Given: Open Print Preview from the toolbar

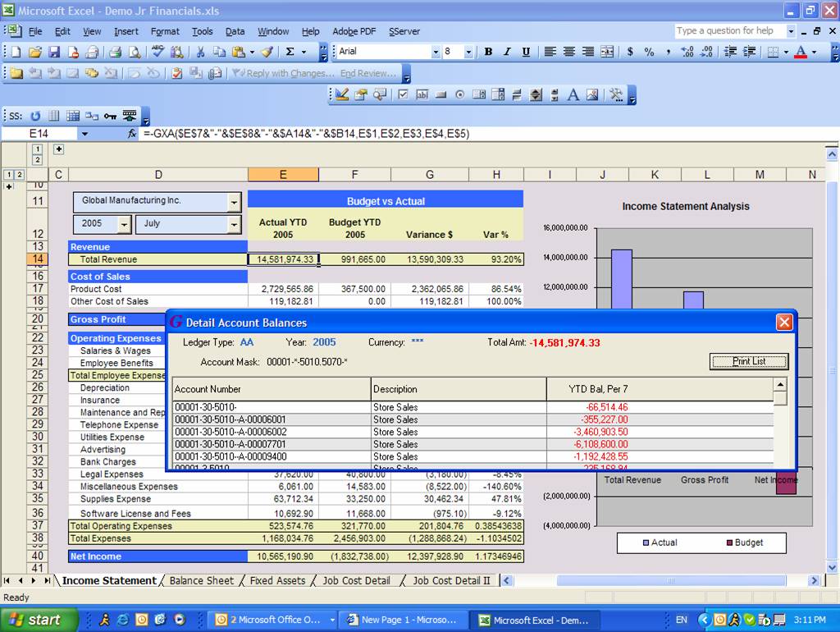Looking at the screenshot, I should [135, 52].
